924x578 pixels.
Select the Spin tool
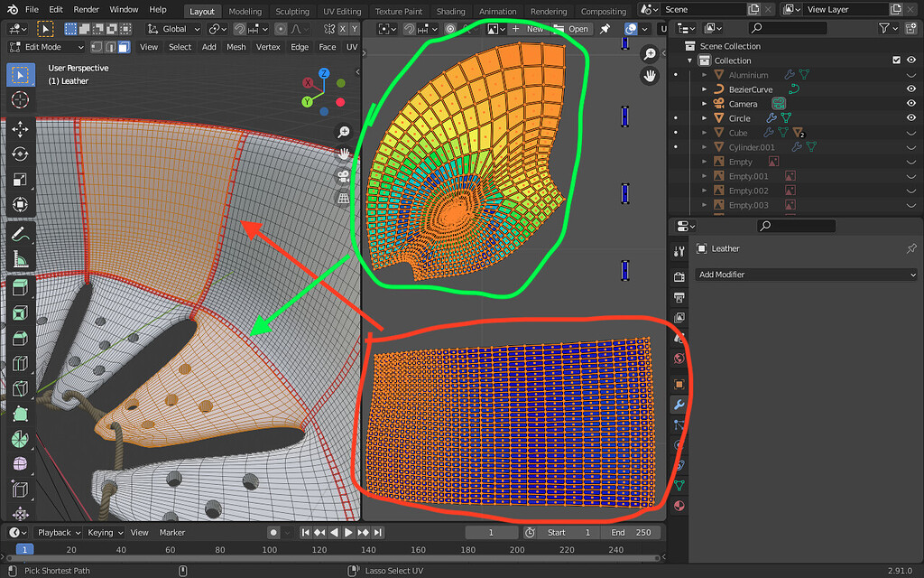(21, 439)
